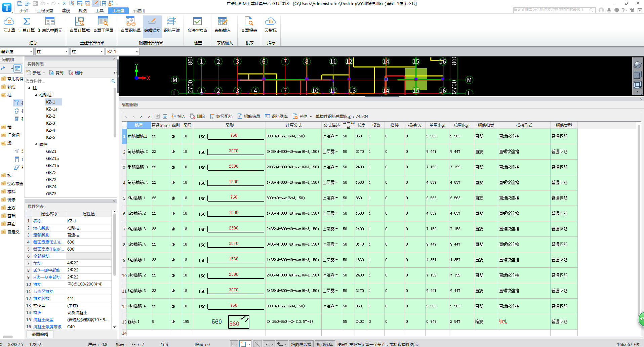Open 墙 in navigation tree
The image size is (644, 347).
(x=9, y=127)
